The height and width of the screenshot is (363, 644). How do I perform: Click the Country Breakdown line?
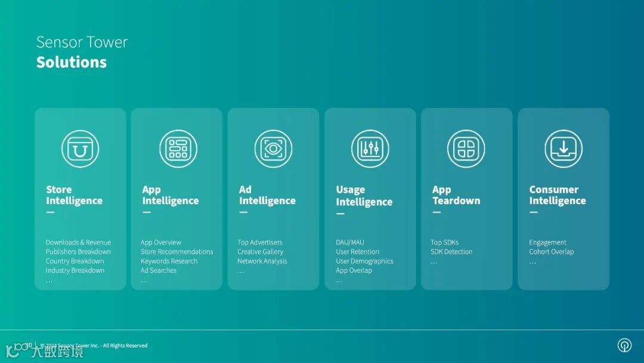pos(75,261)
